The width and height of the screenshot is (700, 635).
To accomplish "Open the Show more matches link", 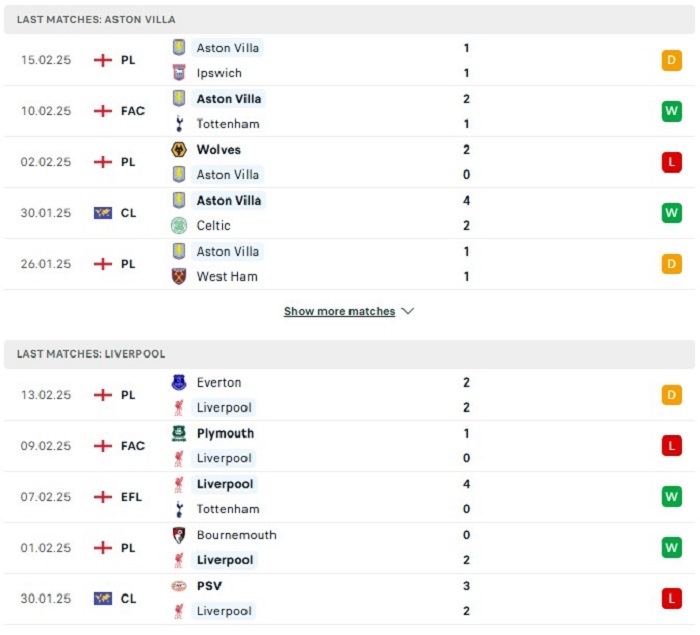I will pos(339,311).
